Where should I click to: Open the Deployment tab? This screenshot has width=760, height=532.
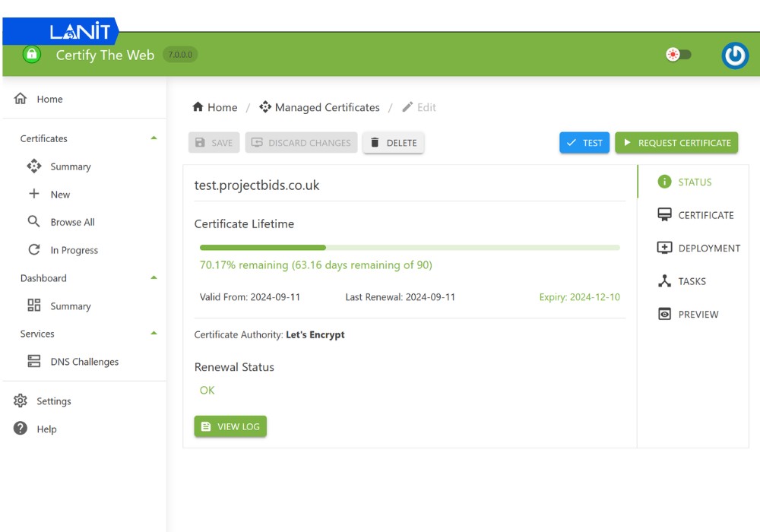[x=698, y=248]
